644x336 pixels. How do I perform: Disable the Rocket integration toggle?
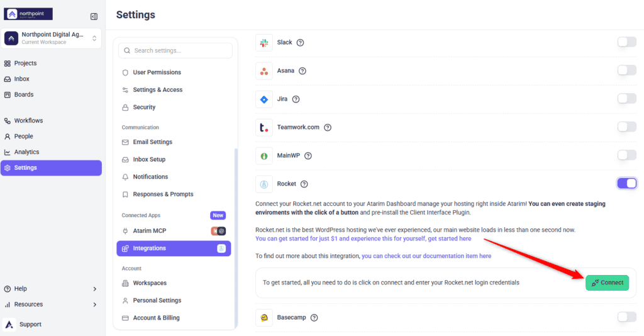point(627,184)
